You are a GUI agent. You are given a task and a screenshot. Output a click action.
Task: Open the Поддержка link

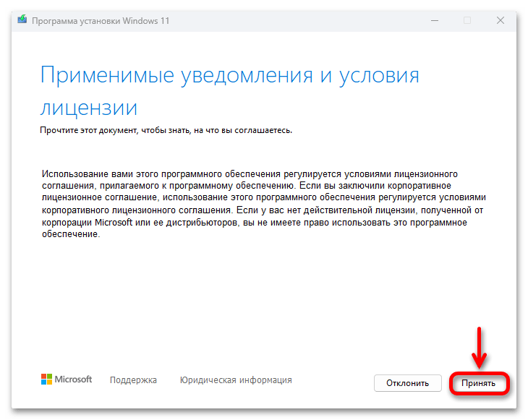(133, 380)
